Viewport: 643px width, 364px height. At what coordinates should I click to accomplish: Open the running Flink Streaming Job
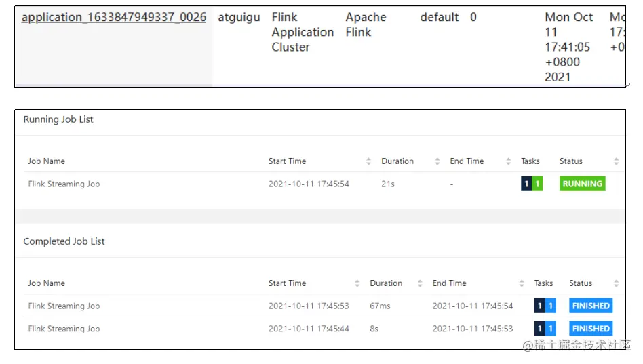coord(64,184)
